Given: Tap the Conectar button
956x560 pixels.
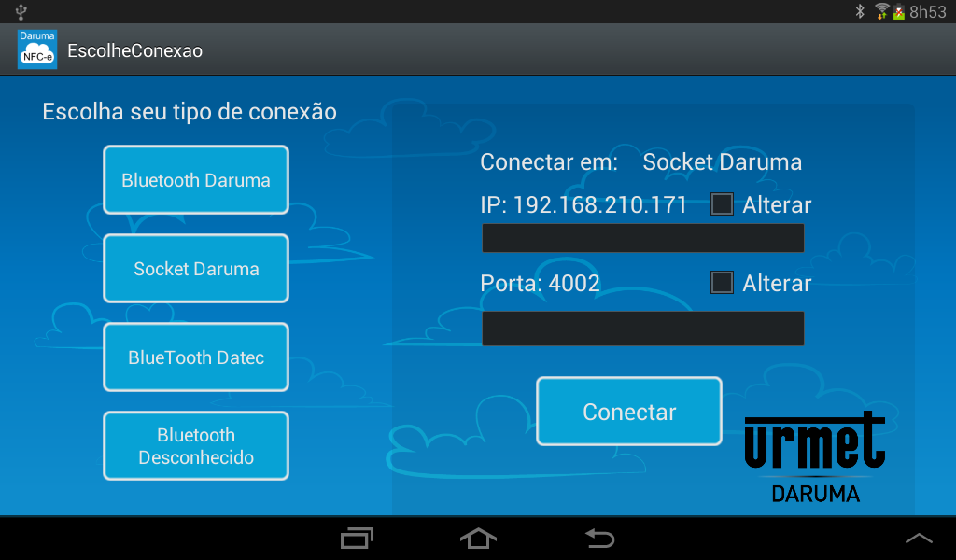Looking at the screenshot, I should [x=629, y=412].
